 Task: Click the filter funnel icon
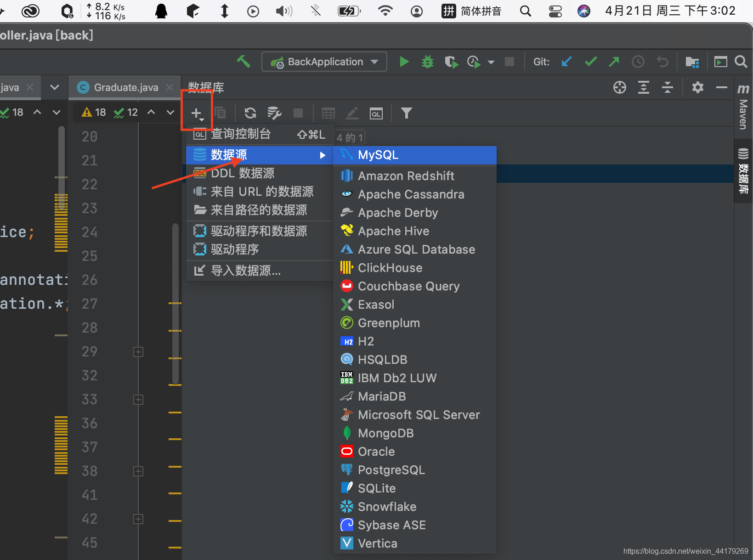[x=407, y=113]
